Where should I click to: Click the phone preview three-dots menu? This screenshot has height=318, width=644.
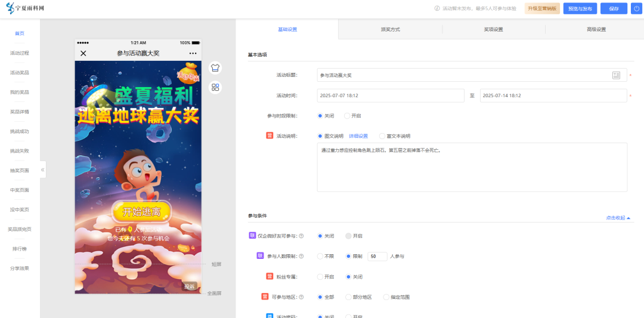click(x=193, y=54)
